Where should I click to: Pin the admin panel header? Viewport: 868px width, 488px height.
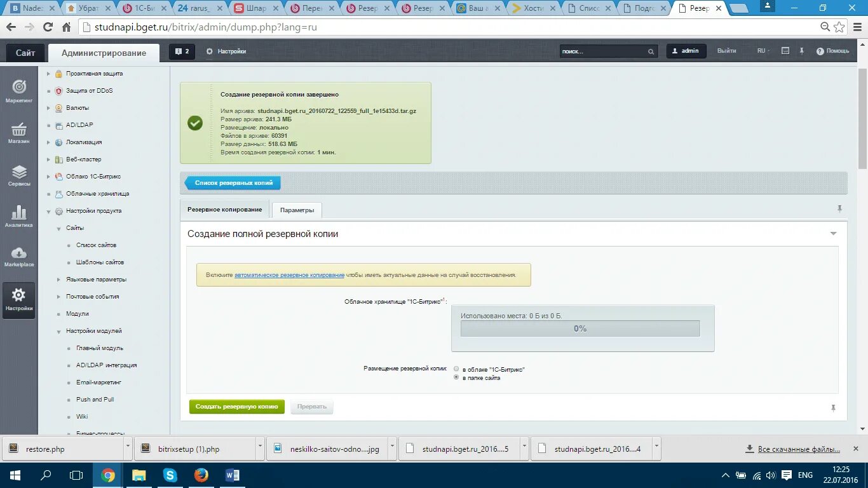(802, 51)
